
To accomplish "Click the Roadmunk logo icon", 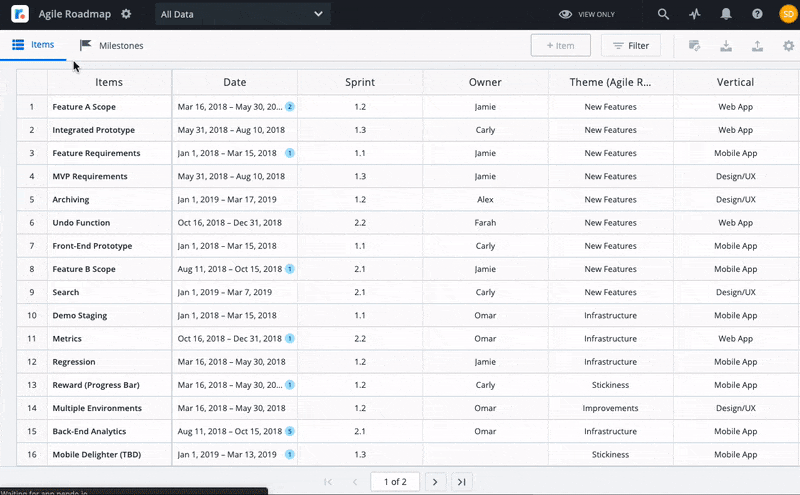I will click(20, 14).
